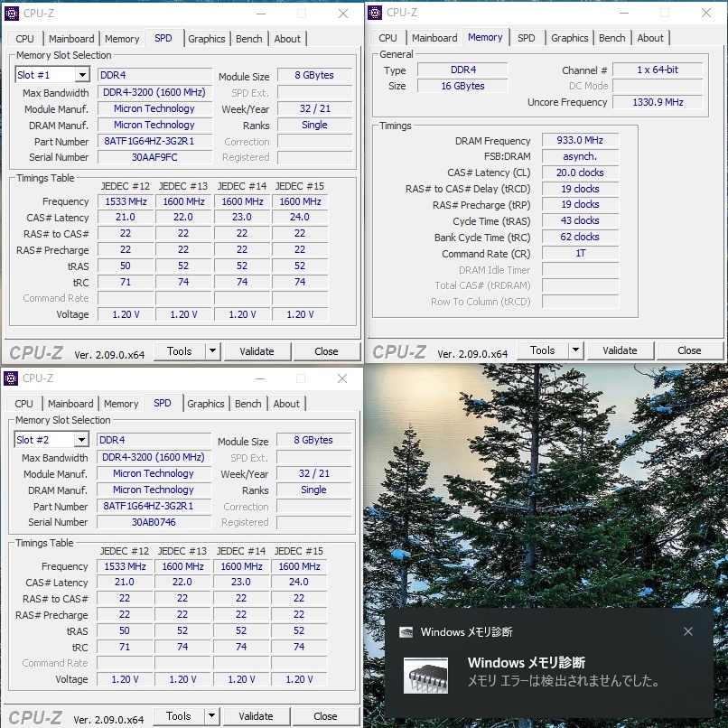Image resolution: width=728 pixels, height=728 pixels.
Task: Click the DRAM Frequency 933.0 MHz field
Action: [x=580, y=141]
